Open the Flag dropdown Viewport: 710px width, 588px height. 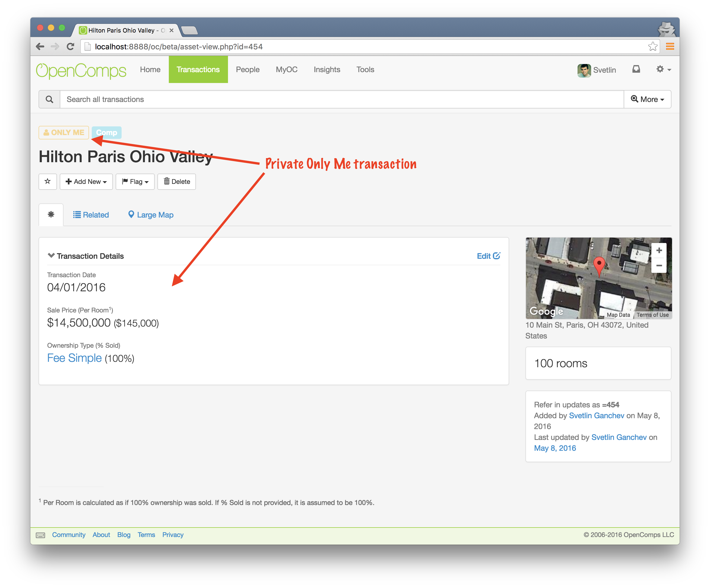135,181
